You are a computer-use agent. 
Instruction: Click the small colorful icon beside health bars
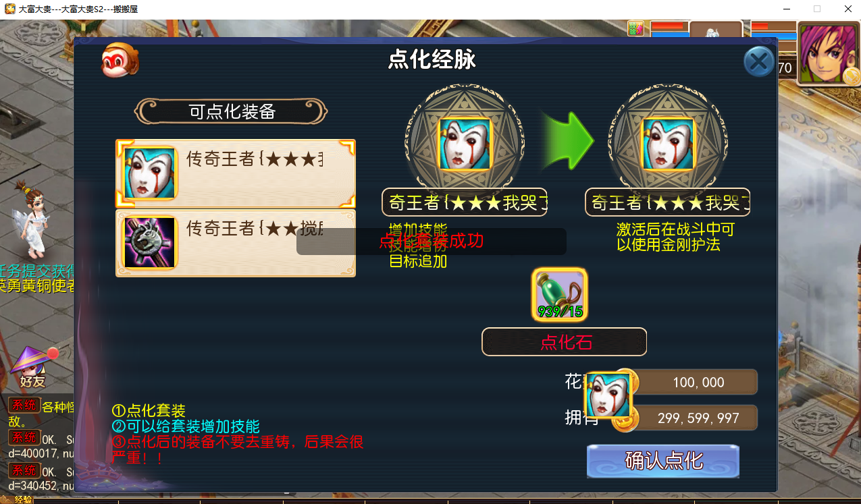635,28
